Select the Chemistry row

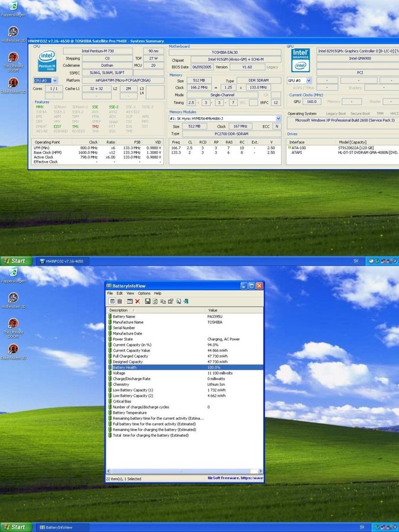click(185, 384)
